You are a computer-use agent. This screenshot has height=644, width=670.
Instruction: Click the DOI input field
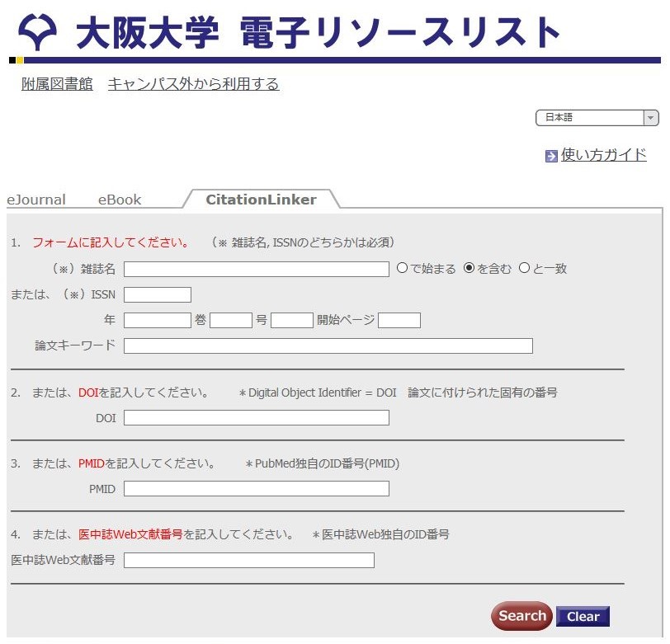pyautogui.click(x=257, y=418)
